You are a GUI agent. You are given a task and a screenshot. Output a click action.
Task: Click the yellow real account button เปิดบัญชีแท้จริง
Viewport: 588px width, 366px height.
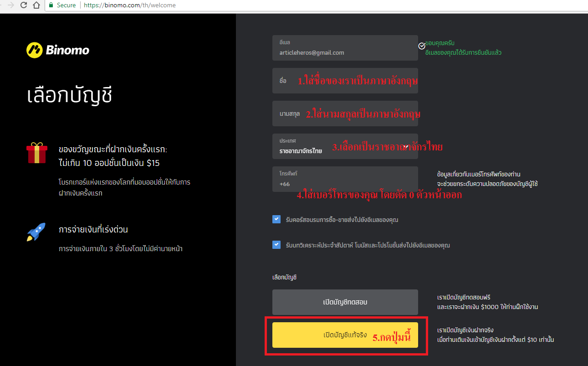tap(345, 335)
